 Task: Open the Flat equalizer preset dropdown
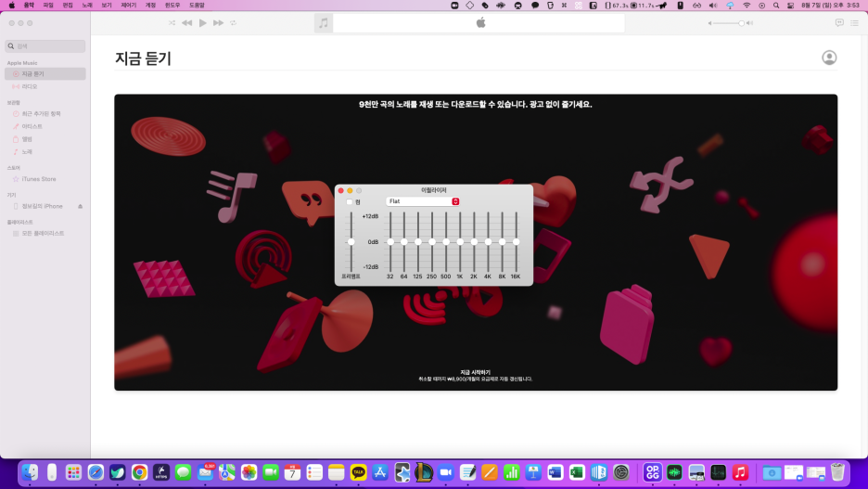coord(423,201)
